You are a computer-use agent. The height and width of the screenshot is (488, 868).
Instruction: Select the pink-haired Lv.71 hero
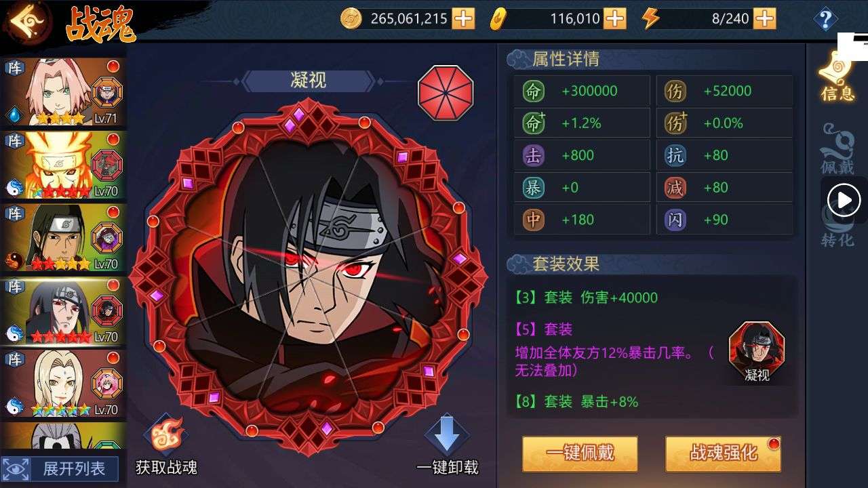point(63,92)
